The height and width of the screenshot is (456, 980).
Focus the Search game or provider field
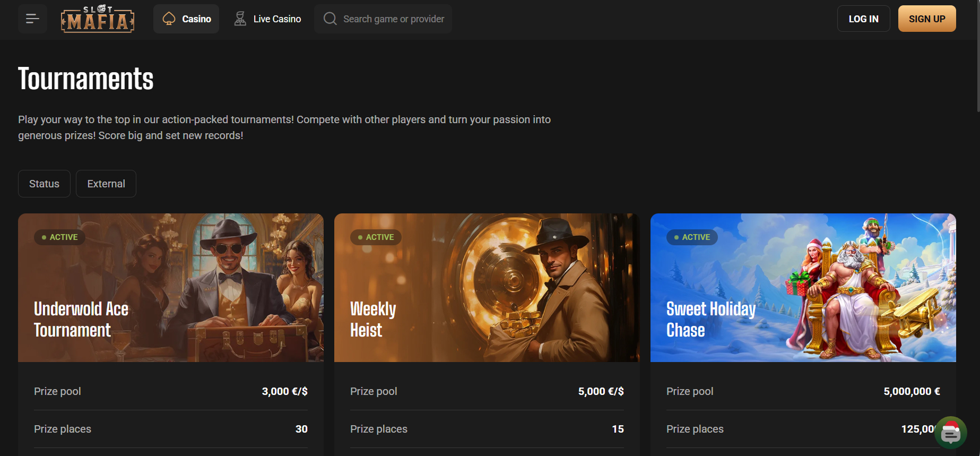pyautogui.click(x=394, y=19)
